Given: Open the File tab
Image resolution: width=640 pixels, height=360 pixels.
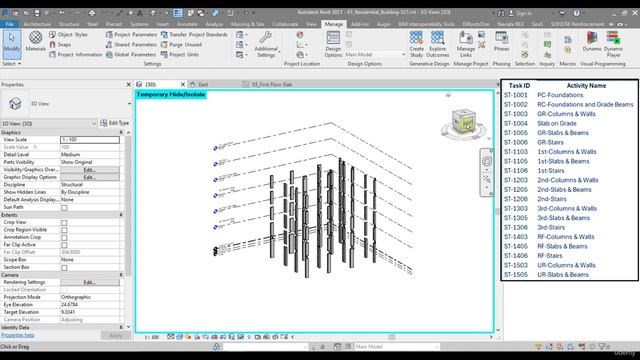Looking at the screenshot, I should click(x=9, y=24).
